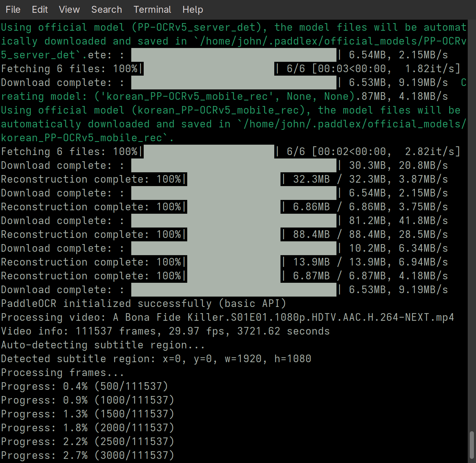Click the video filename 'A Bona Fide Killer.S01E01.1080p.HDTV.AAC.H.264-NEXT.mp4'

coord(284,317)
